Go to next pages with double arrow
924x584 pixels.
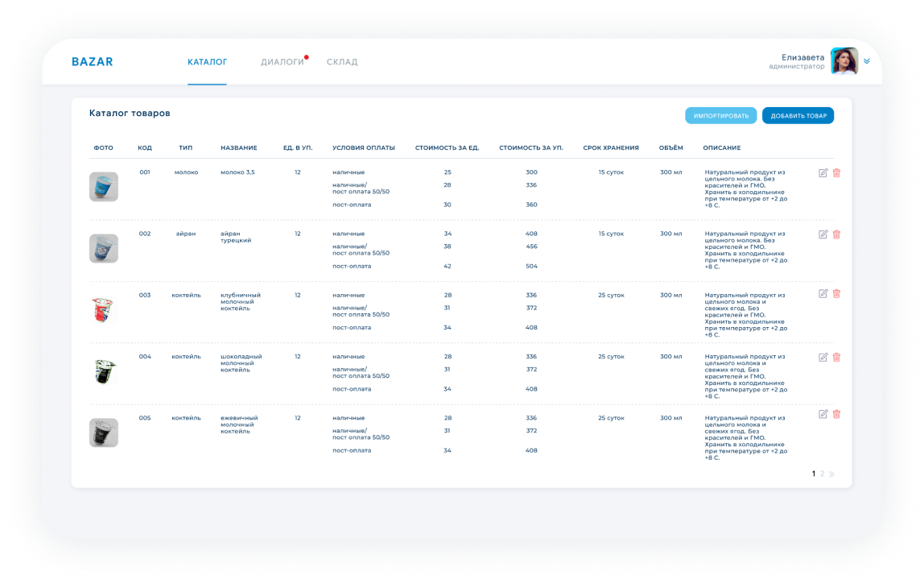(831, 474)
